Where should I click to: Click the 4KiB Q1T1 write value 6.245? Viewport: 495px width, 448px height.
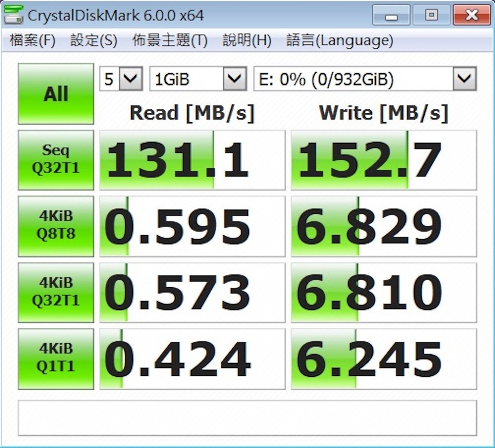click(384, 359)
